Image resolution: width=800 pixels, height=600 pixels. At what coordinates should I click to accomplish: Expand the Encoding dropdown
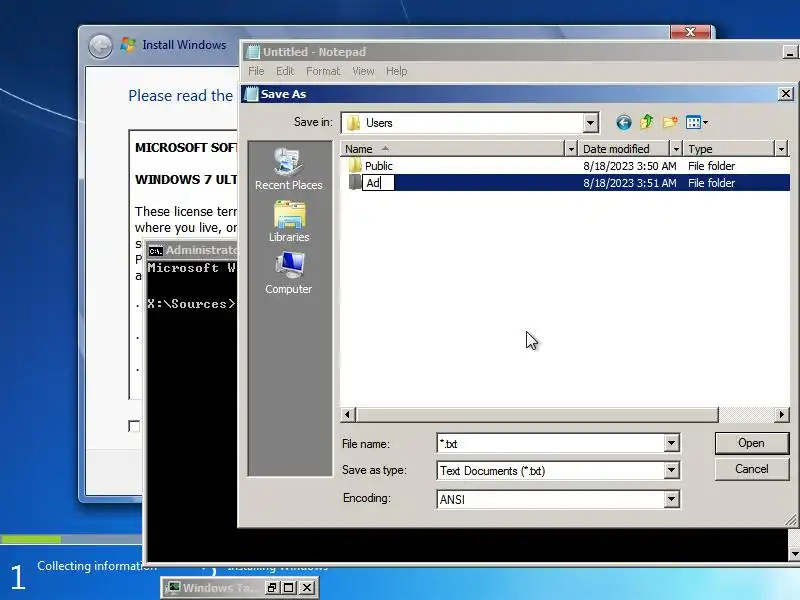pos(671,499)
